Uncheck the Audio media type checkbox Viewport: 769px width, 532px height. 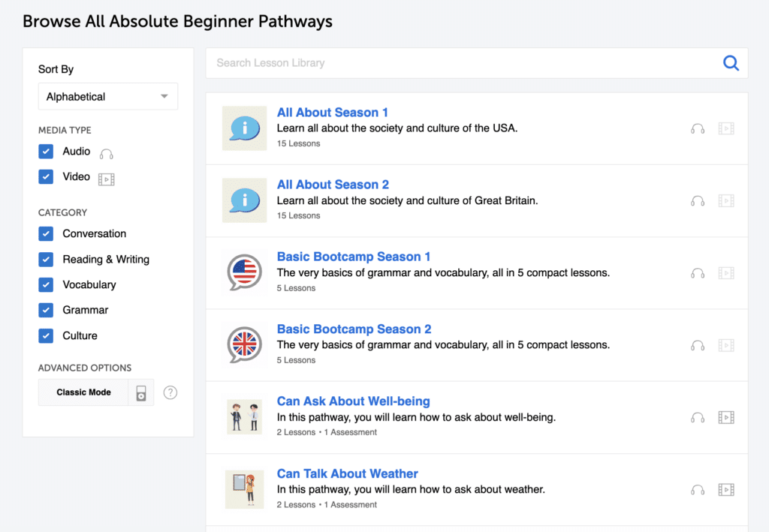click(47, 152)
